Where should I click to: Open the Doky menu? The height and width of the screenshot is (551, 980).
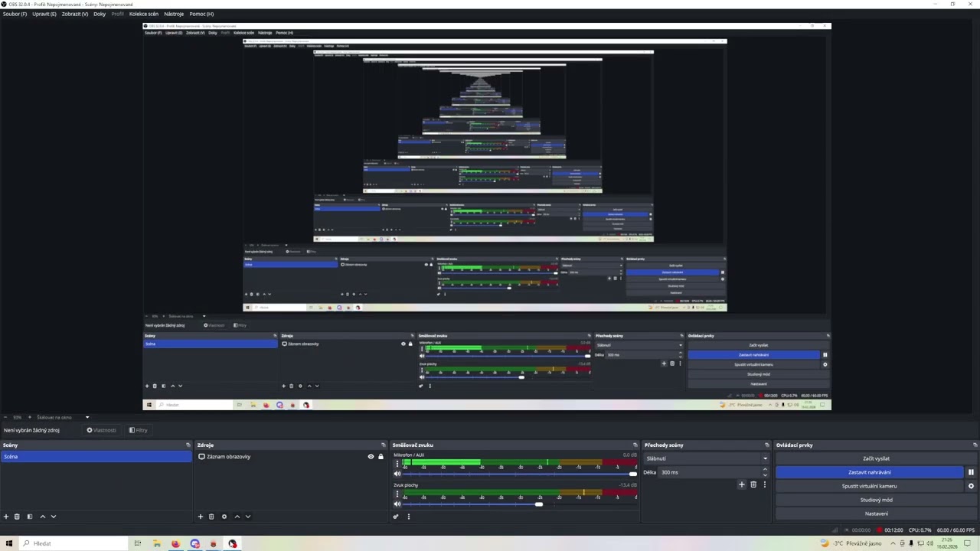100,14
